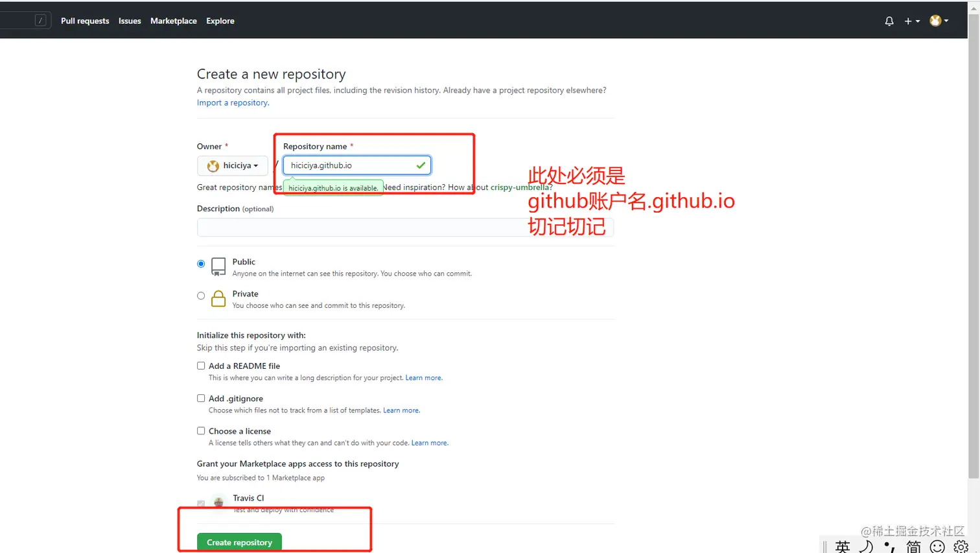The height and width of the screenshot is (553, 980).
Task: Open Learn more link for README
Action: pos(423,378)
